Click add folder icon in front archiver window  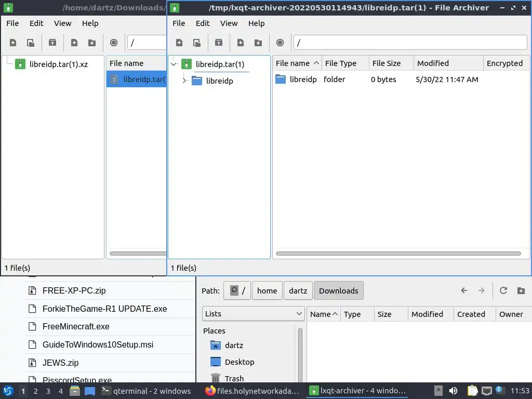pos(258,43)
